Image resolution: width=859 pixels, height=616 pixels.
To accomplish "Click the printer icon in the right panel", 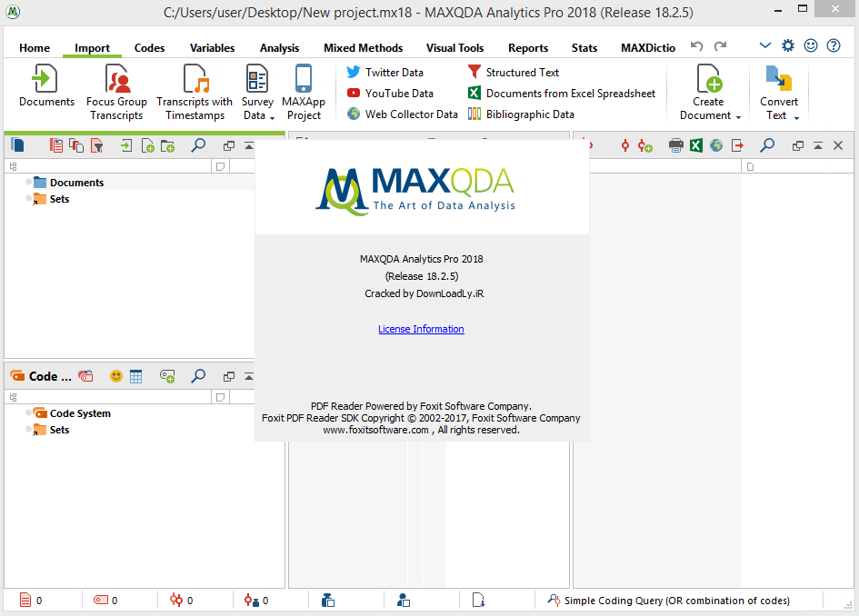I will click(x=675, y=145).
